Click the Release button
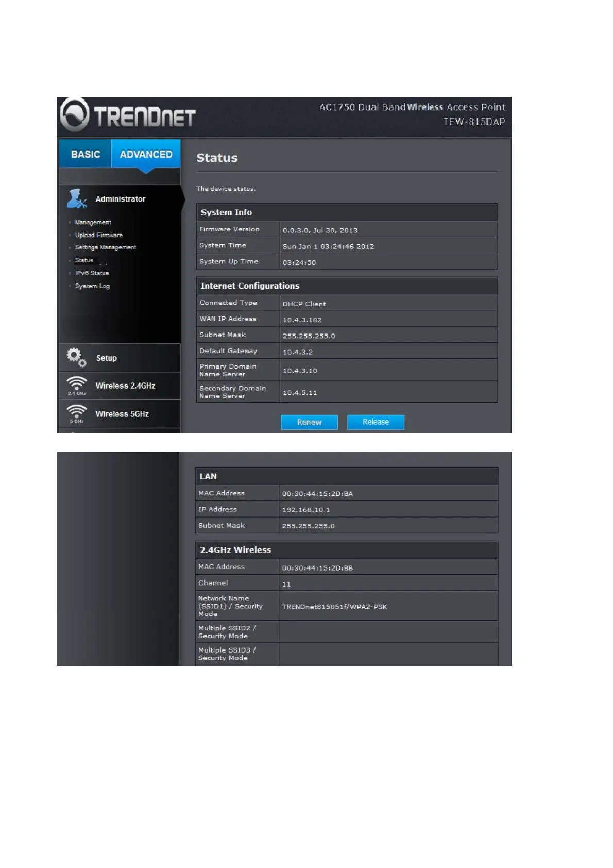The image size is (613, 868). [x=376, y=422]
